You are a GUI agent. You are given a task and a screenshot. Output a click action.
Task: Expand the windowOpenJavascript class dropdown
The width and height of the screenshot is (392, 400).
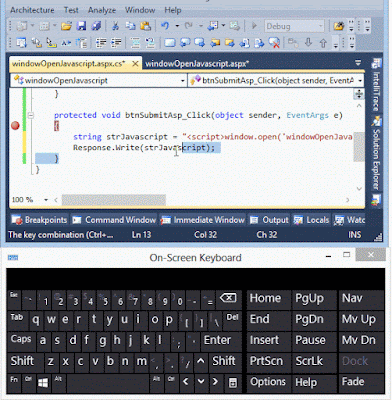[x=182, y=81]
